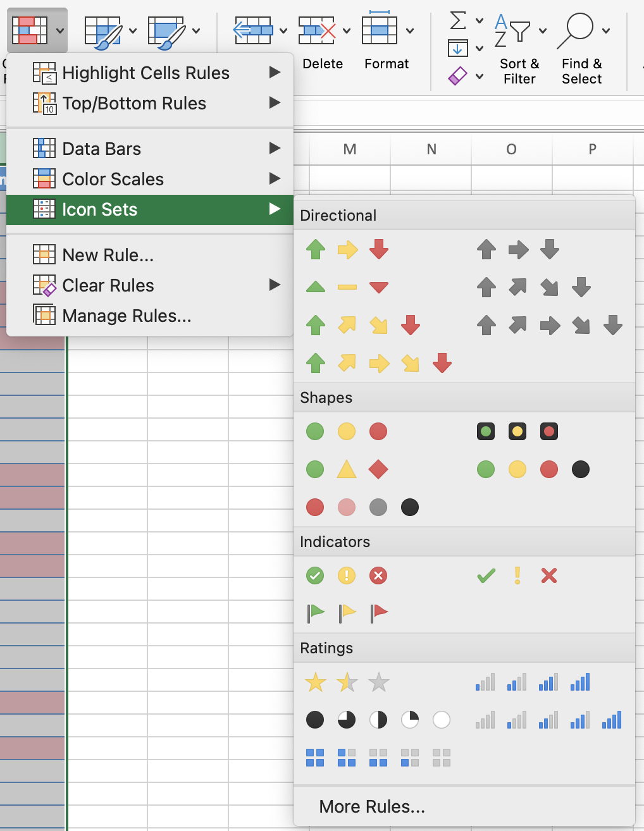
Task: Open the Sort & Filter dropdown arrow
Action: (x=543, y=30)
